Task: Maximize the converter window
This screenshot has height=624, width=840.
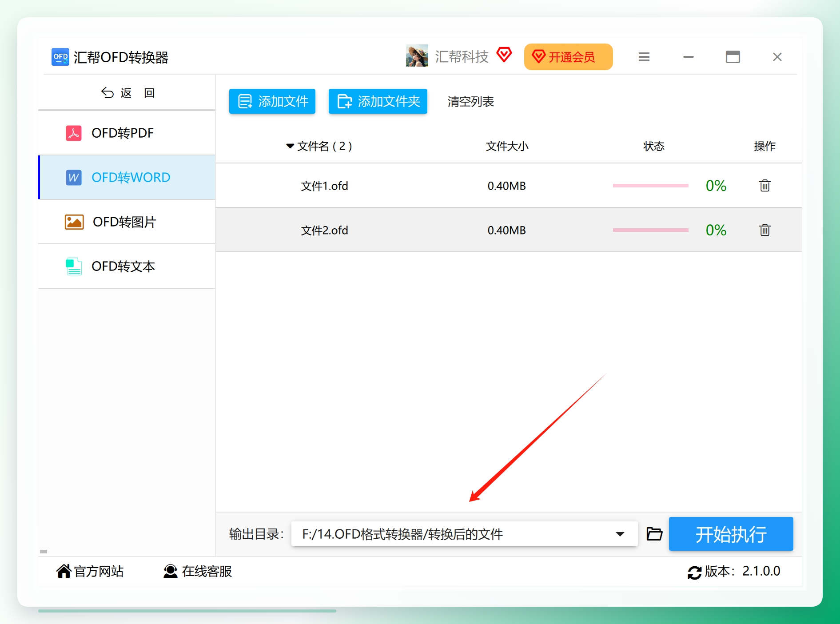Action: click(733, 57)
